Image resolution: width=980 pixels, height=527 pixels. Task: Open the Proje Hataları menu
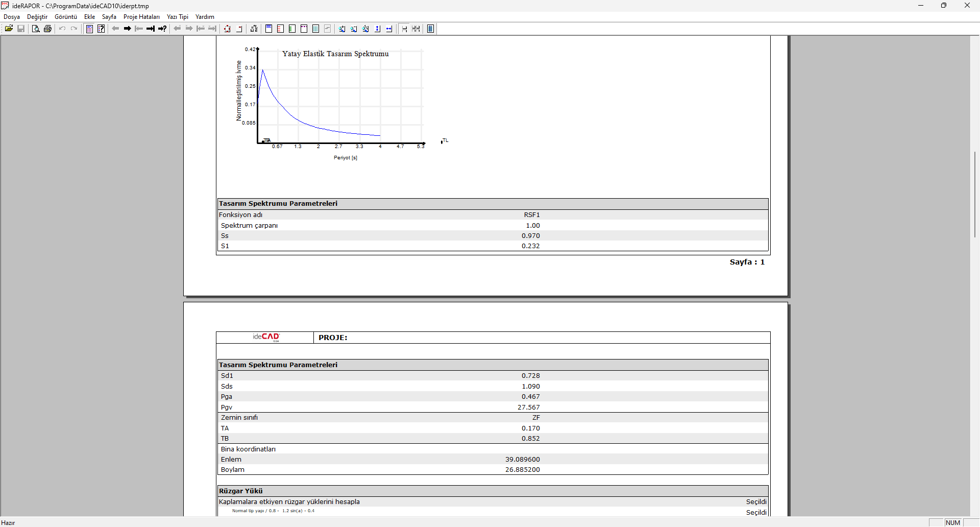pyautogui.click(x=141, y=17)
